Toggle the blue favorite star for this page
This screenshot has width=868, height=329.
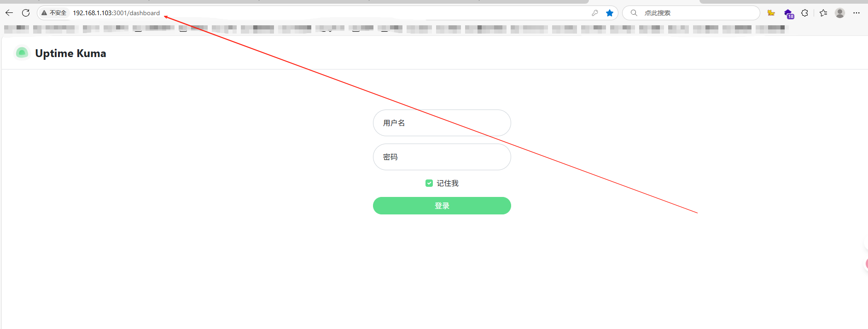pyautogui.click(x=610, y=13)
